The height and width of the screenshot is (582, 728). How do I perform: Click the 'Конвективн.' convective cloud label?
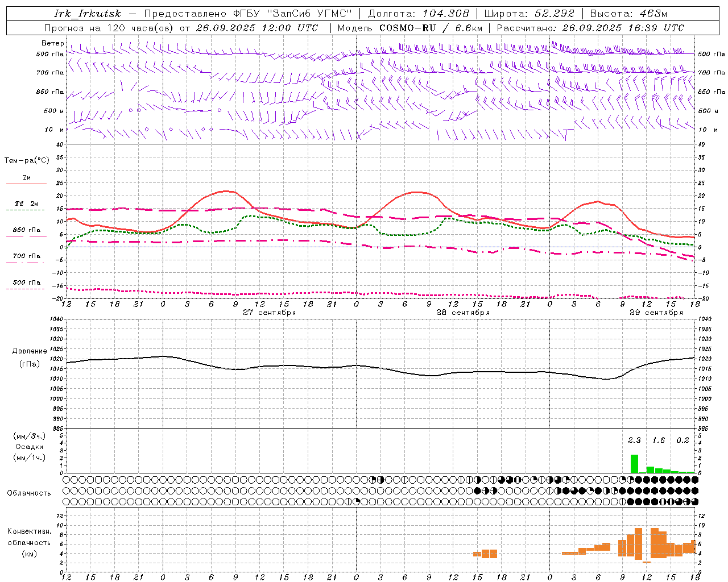click(x=30, y=531)
